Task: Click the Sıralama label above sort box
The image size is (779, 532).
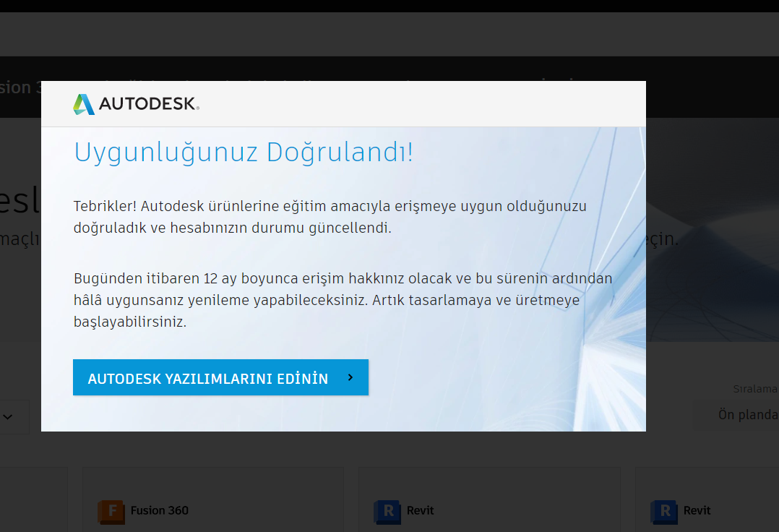Action: pos(756,389)
